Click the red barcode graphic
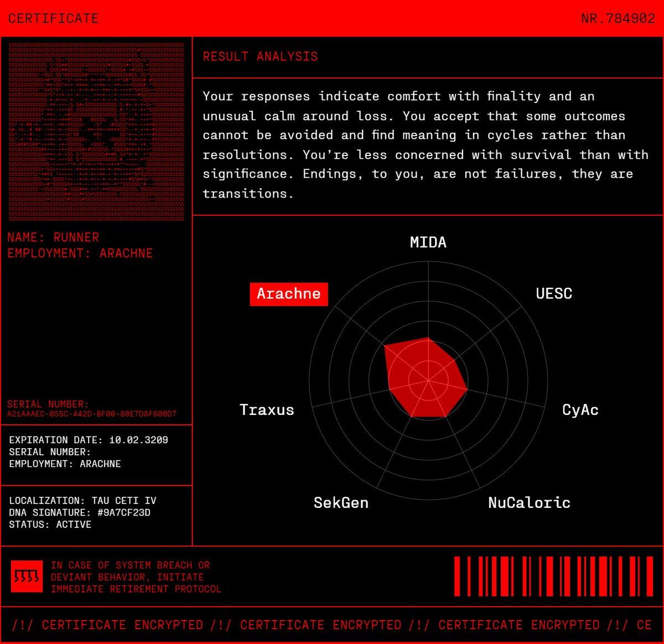The height and width of the screenshot is (644, 664). coord(553,576)
